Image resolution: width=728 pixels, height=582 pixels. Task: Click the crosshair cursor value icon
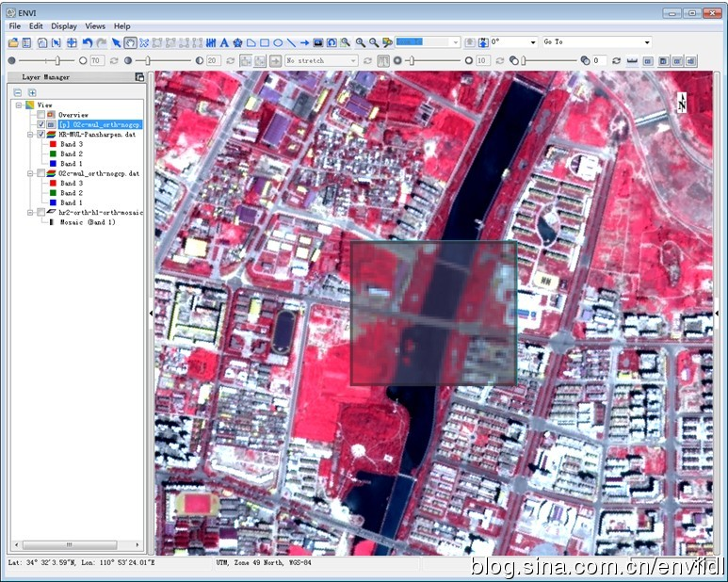(72, 42)
